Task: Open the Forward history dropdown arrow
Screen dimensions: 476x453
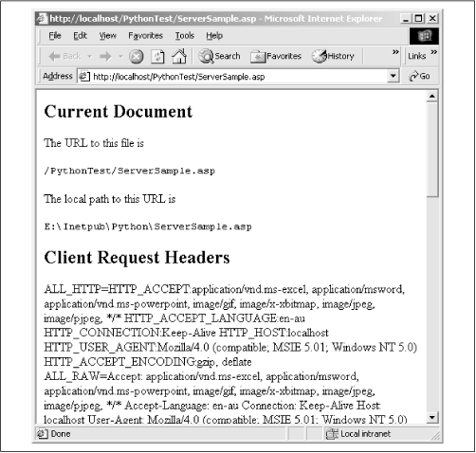Action: point(120,57)
